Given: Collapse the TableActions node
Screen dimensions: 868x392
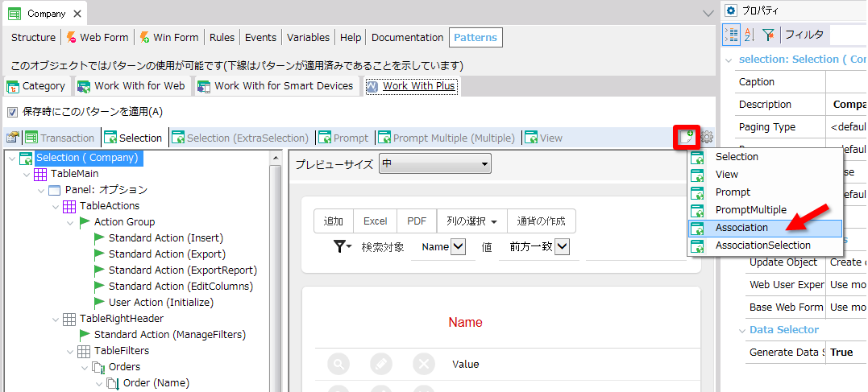Looking at the screenshot, I should (56, 206).
